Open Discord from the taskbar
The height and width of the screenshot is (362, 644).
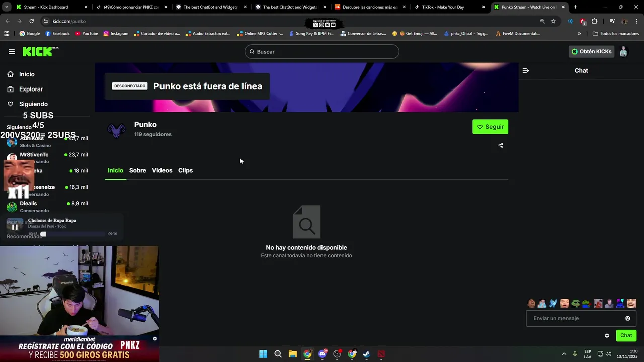[323, 354]
